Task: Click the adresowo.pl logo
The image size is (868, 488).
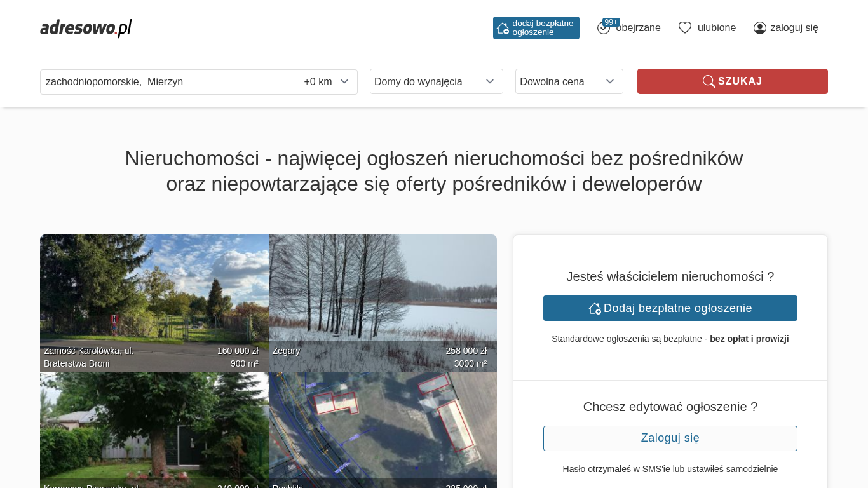Action: 86,28
